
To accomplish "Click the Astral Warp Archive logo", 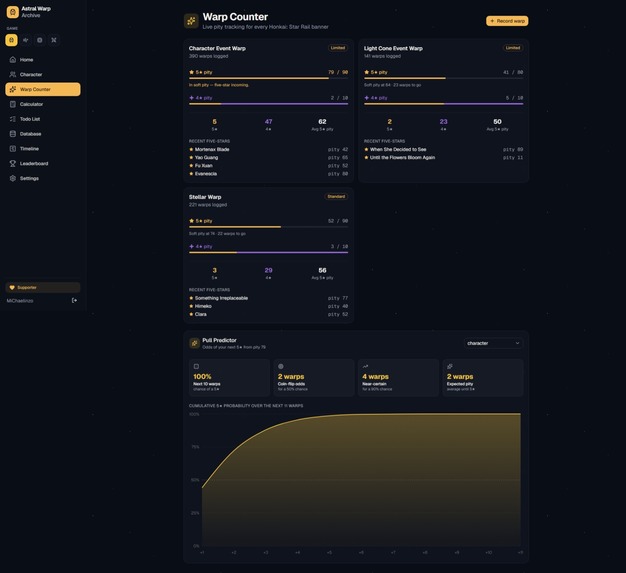I will (13, 12).
